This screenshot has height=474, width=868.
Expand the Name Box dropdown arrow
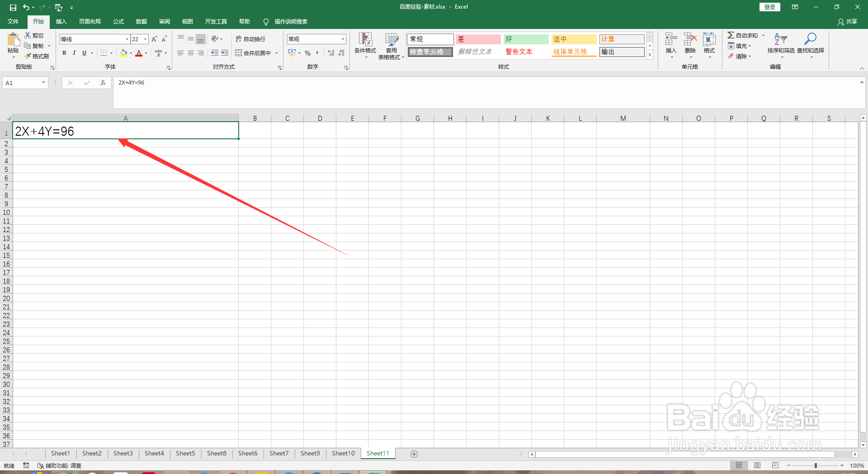click(43, 83)
